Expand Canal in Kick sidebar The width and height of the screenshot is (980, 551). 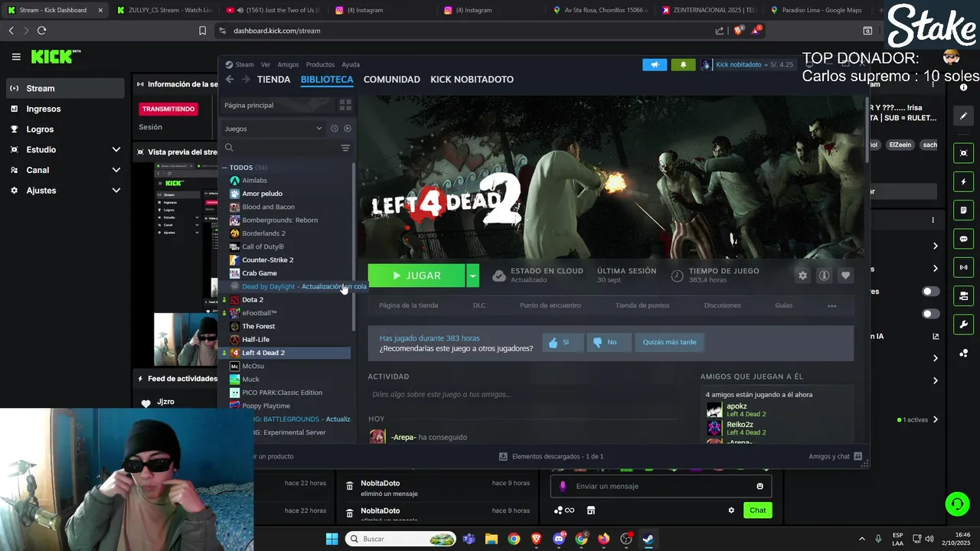116,170
